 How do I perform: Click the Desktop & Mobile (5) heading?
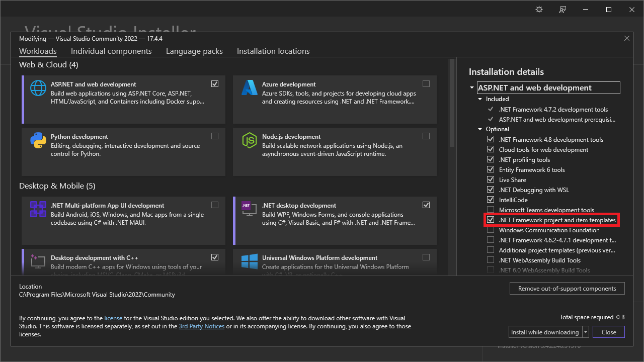click(57, 186)
